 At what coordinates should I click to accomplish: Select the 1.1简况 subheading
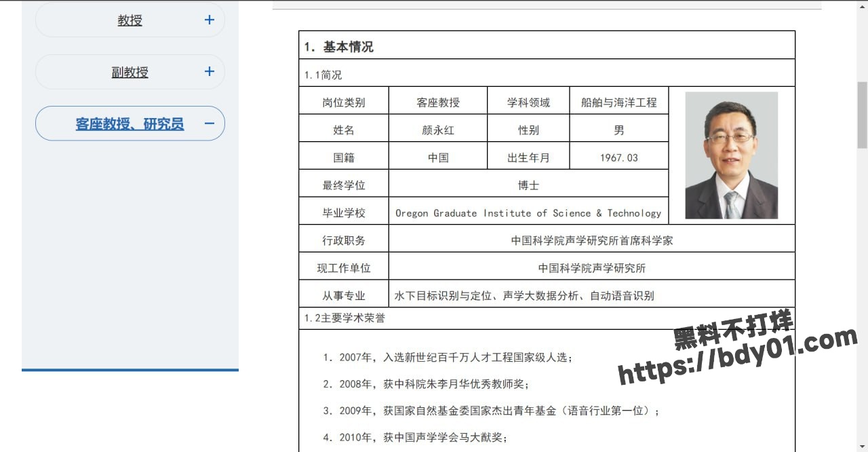click(x=323, y=75)
